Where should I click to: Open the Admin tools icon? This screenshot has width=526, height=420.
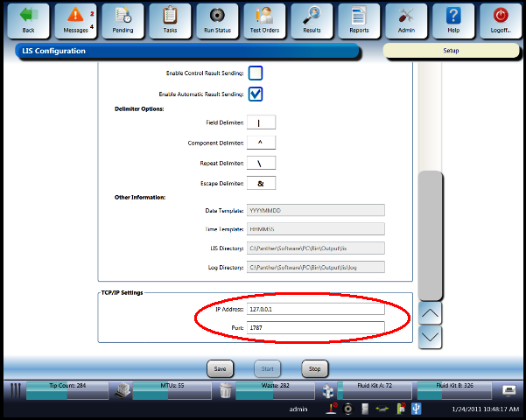pos(406,17)
